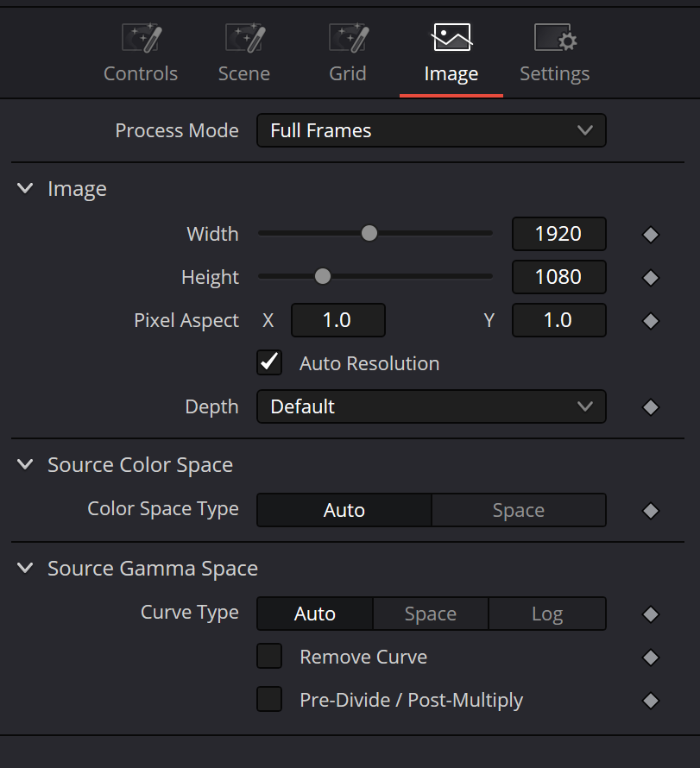The width and height of the screenshot is (700, 768).
Task: Open the Settings gear tab icon
Action: (555, 38)
